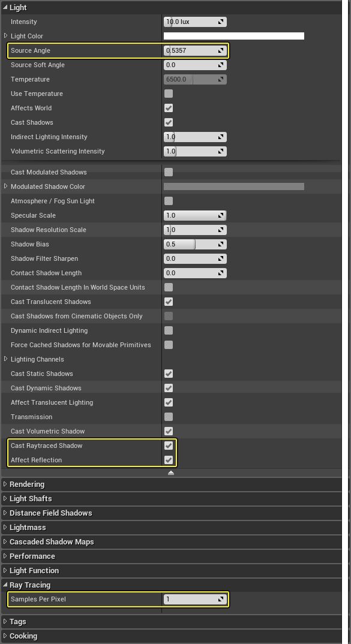Viewport: 351px width, 644px height.
Task: Click the spinner icon beside Shadow Bias
Action: [x=220, y=244]
